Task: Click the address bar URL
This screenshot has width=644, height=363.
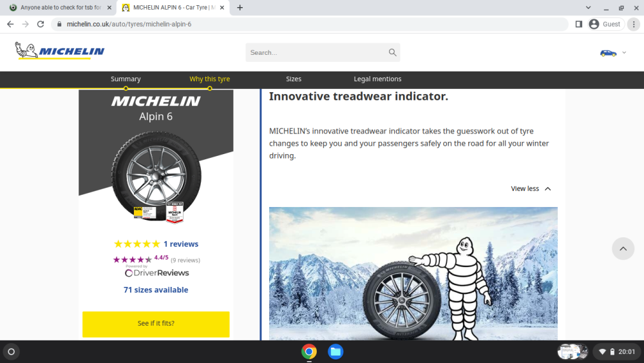Action: coord(129,25)
